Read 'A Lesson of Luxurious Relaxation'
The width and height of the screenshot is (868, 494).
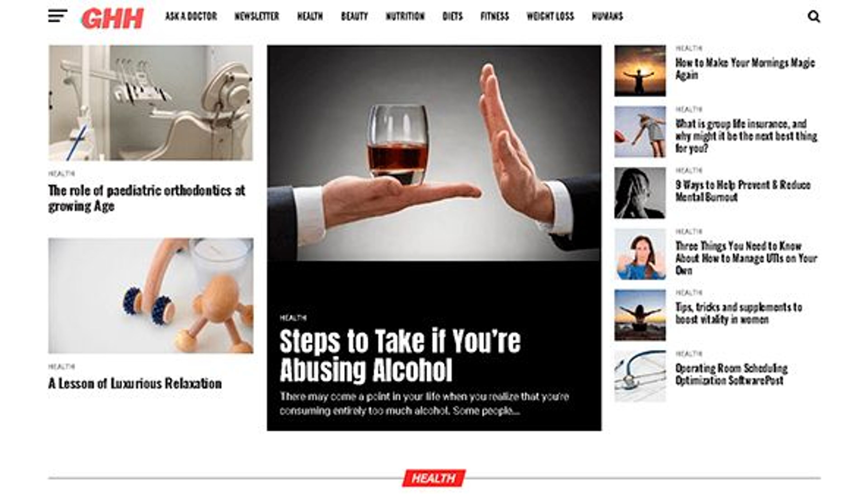point(135,384)
